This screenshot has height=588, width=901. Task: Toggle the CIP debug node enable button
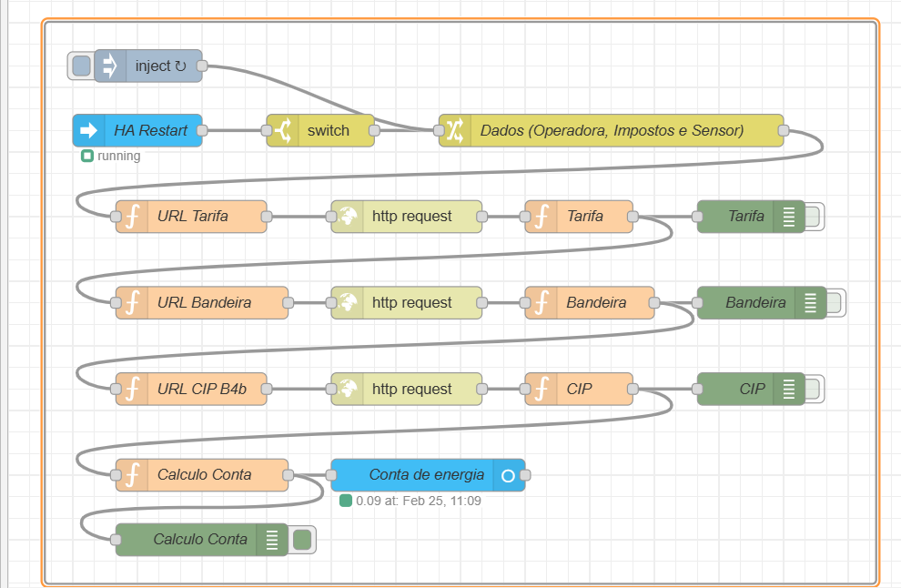tap(813, 390)
